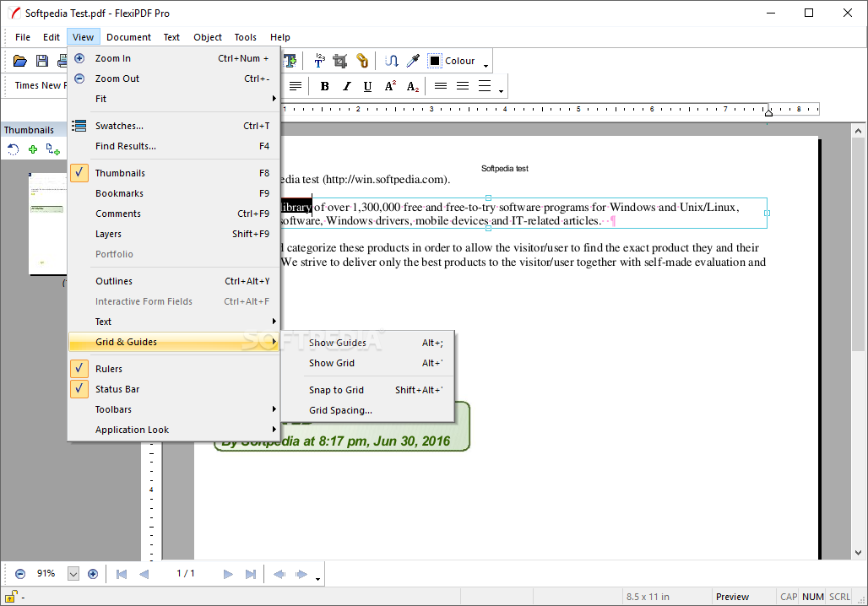Toggle Show Grid in submenu
Image resolution: width=868 pixels, height=606 pixels.
coord(368,363)
